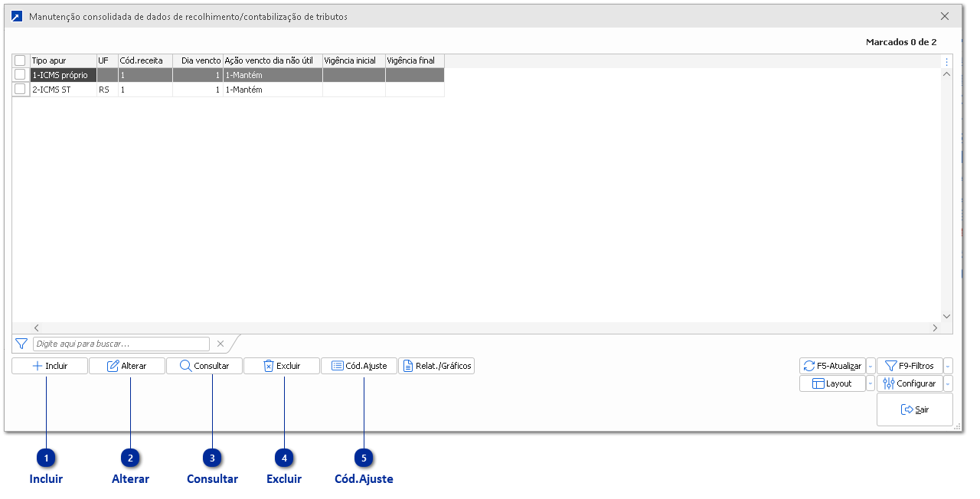Viewport: 980px width, 499px height.
Task: Exit the window with Sair
Action: [915, 409]
